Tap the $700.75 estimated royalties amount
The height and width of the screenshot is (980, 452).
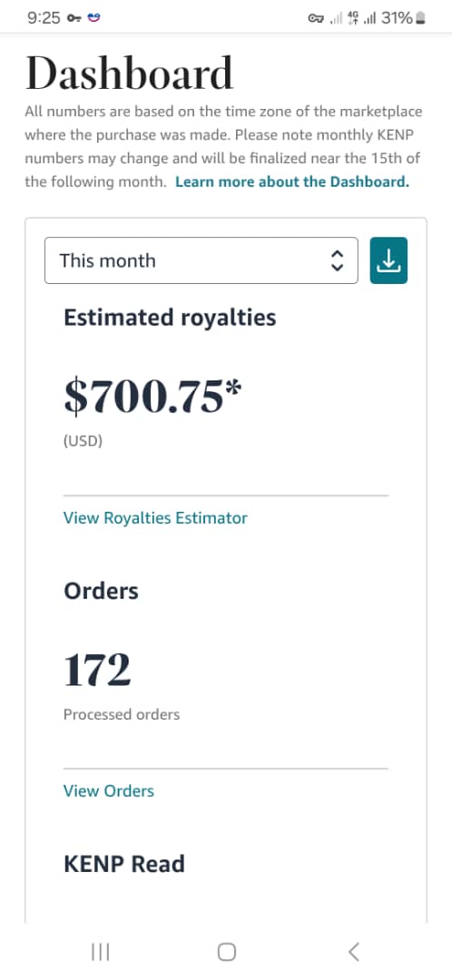point(152,397)
